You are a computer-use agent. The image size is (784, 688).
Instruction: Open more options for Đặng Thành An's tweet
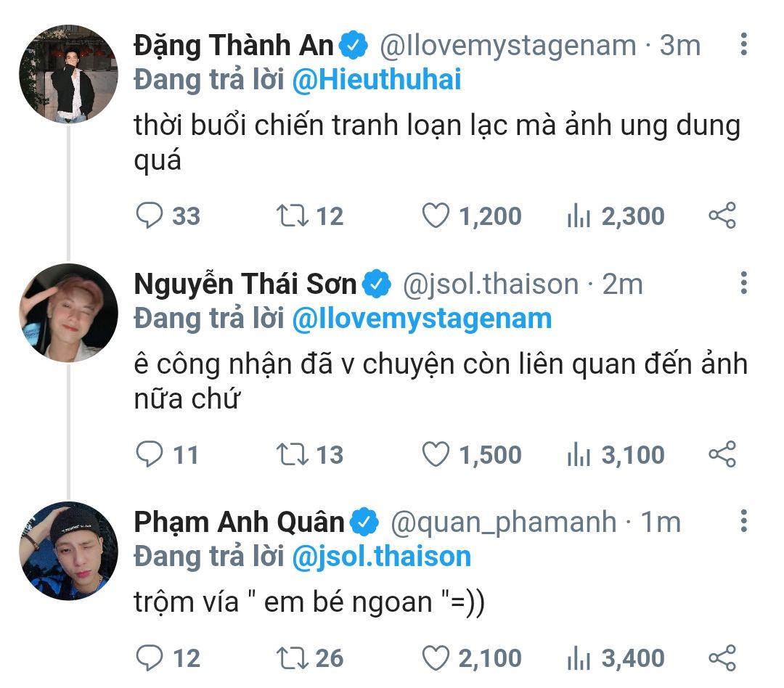[743, 45]
